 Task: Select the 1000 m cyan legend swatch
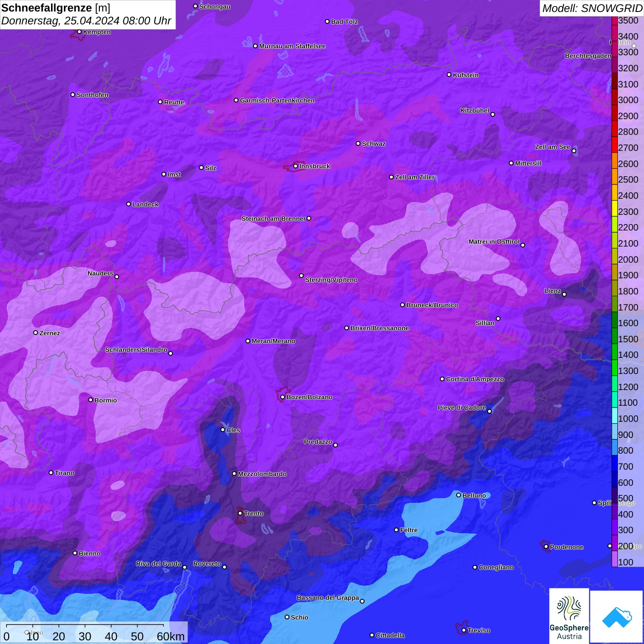(615, 415)
